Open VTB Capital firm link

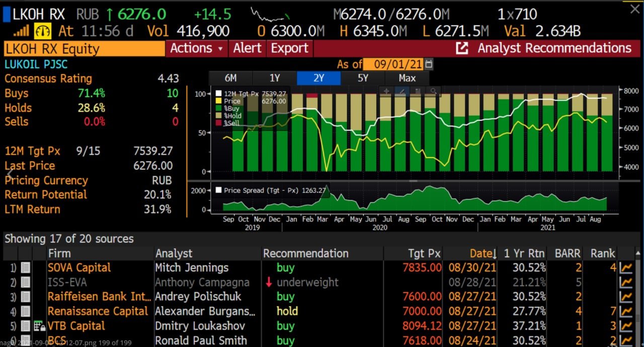[76, 326]
